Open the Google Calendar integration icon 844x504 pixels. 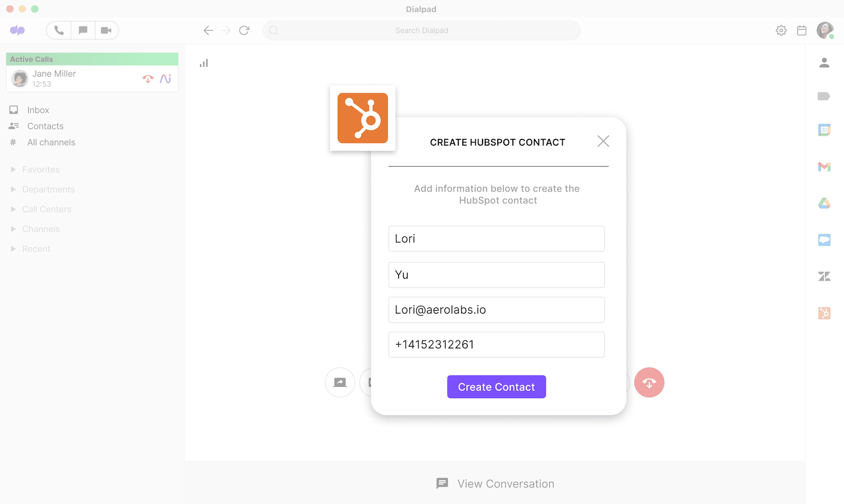point(824,129)
